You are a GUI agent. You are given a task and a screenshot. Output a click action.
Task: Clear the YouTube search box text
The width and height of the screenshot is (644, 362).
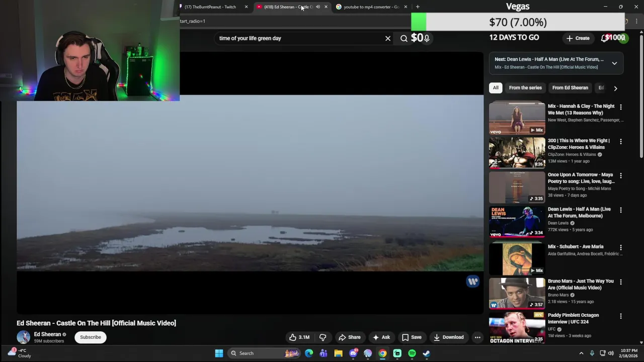pyautogui.click(x=388, y=38)
